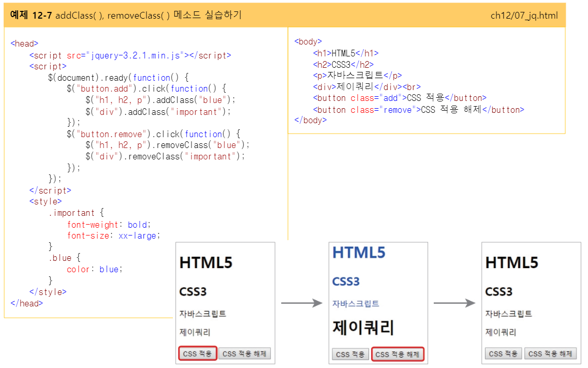
Task: Click 'CSS 적용' button in last preview
Action: coord(503,354)
